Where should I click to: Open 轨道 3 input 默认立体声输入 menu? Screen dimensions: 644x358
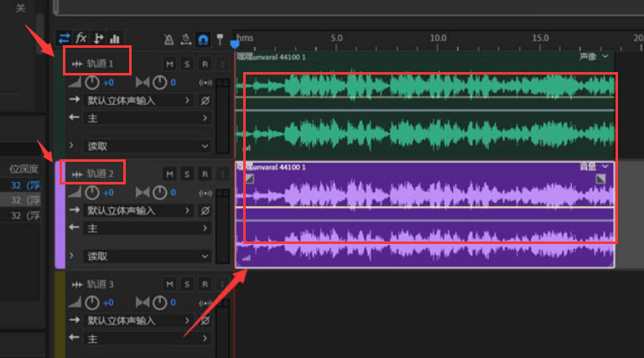138,320
